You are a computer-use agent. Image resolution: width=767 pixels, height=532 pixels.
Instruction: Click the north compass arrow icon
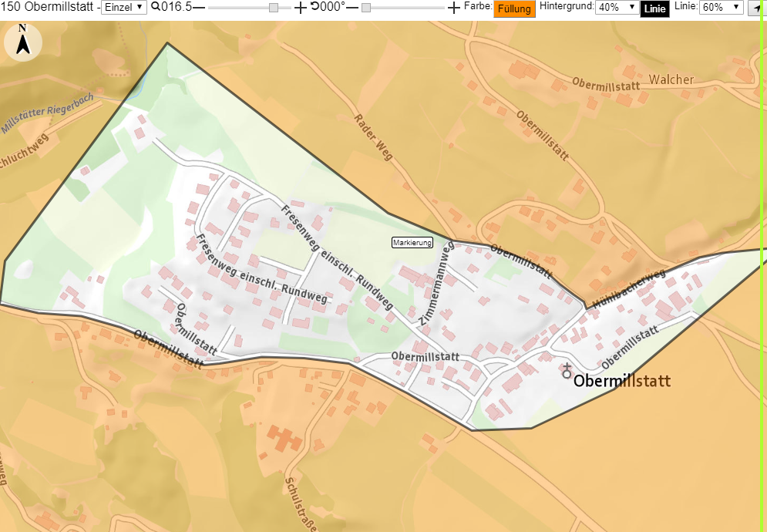22,42
